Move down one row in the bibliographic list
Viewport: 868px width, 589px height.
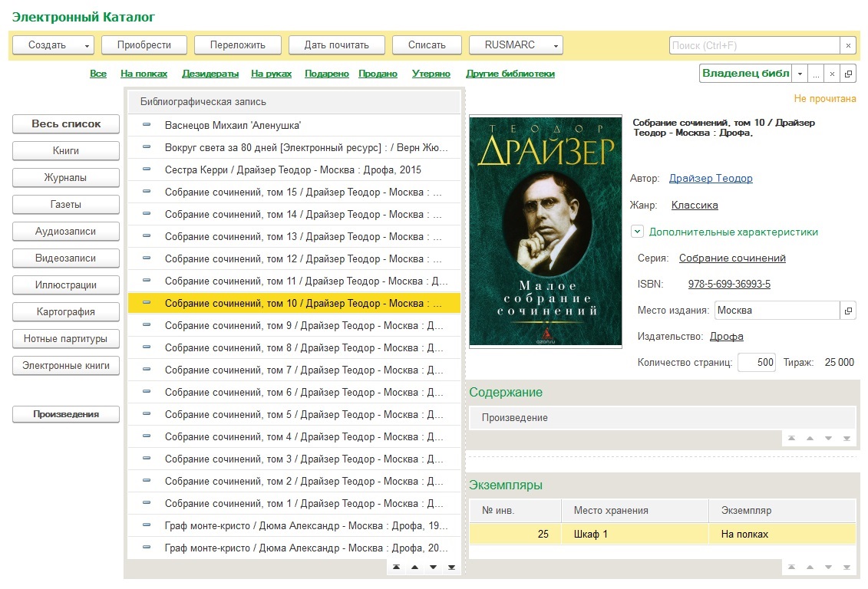(x=434, y=567)
